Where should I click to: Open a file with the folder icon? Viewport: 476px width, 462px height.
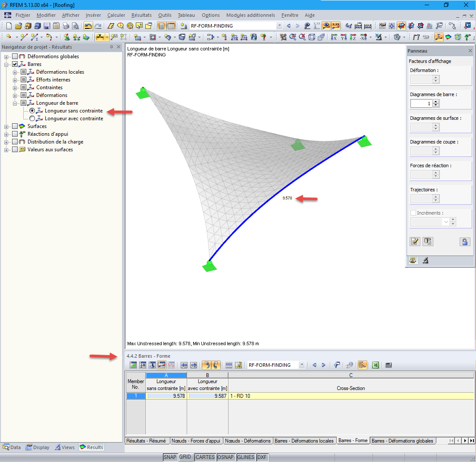tap(19, 26)
